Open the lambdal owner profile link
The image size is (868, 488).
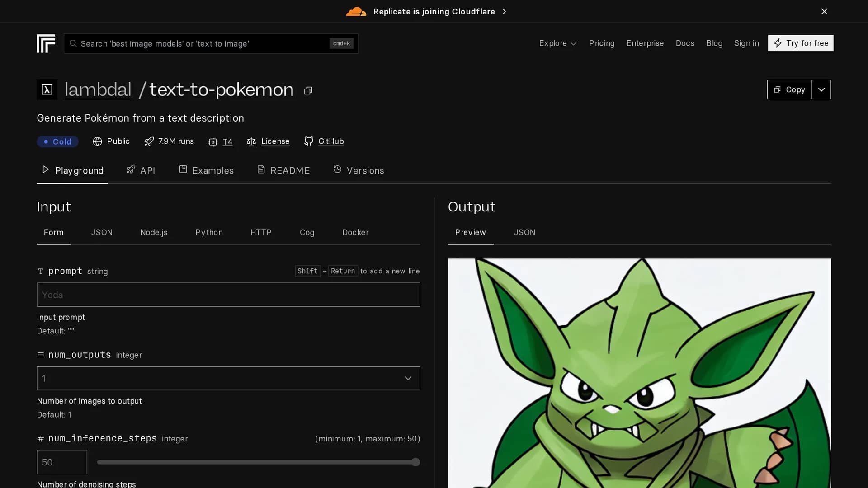98,89
